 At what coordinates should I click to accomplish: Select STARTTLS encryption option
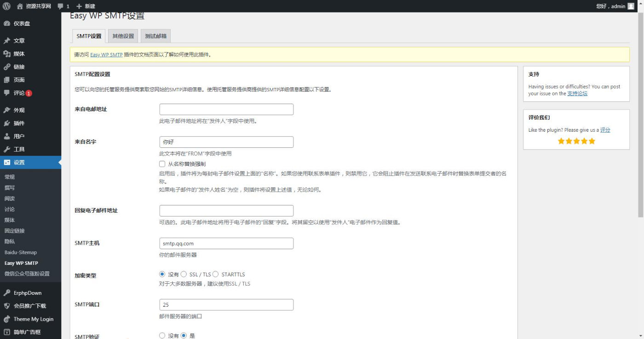click(x=215, y=274)
